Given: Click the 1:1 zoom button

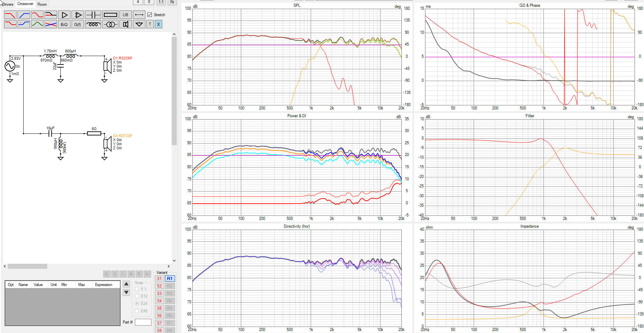Looking at the screenshot, I should (161, 2).
